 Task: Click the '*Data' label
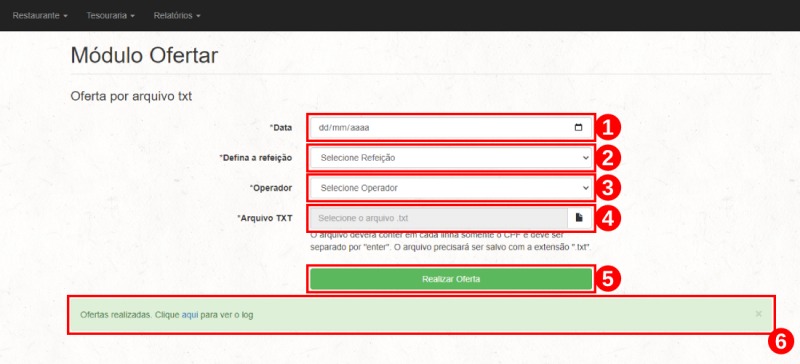pyautogui.click(x=281, y=128)
